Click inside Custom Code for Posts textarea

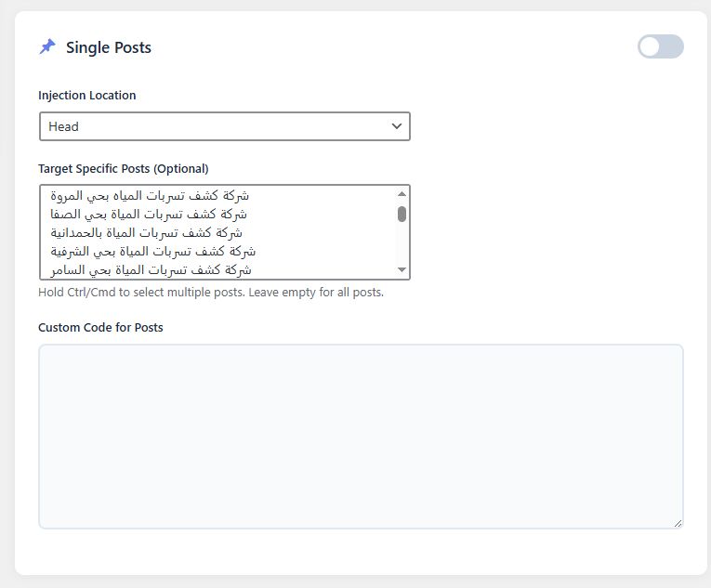[x=361, y=437]
